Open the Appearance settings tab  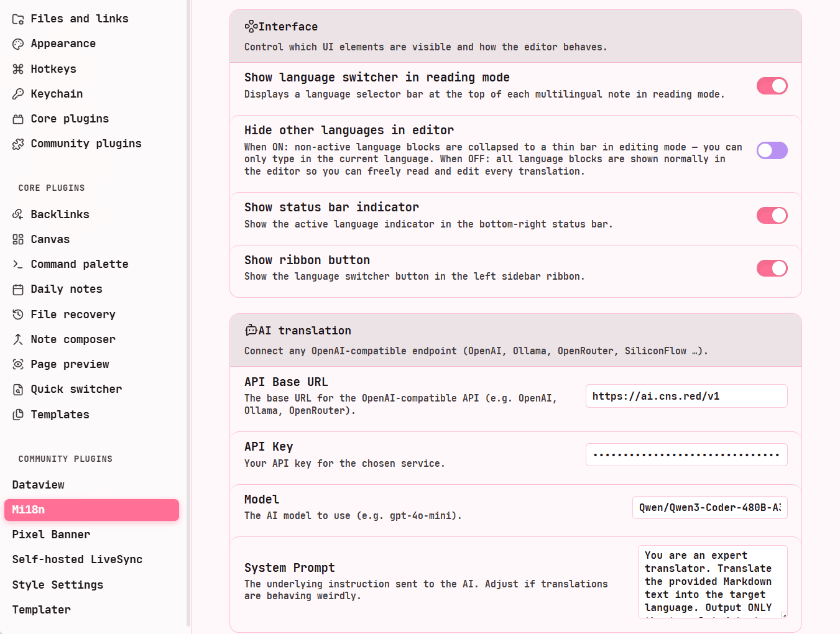click(91, 44)
